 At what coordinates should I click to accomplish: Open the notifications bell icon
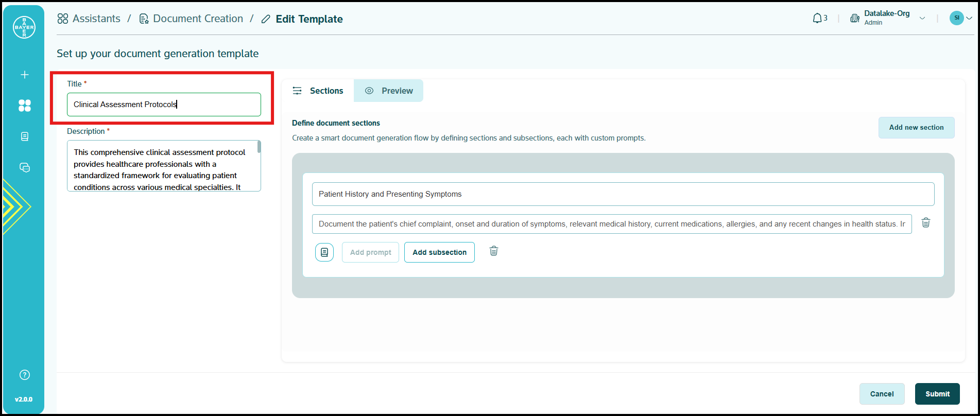click(817, 19)
